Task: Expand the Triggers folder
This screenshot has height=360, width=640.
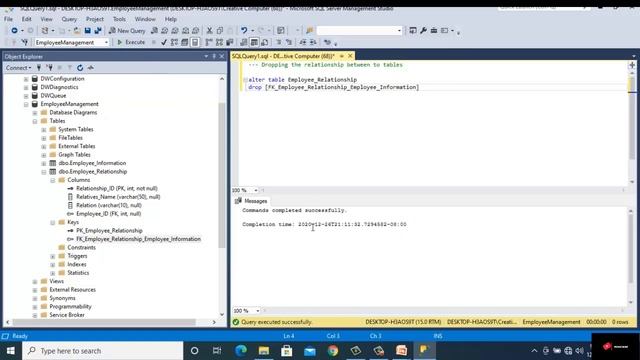Action: tap(53, 256)
